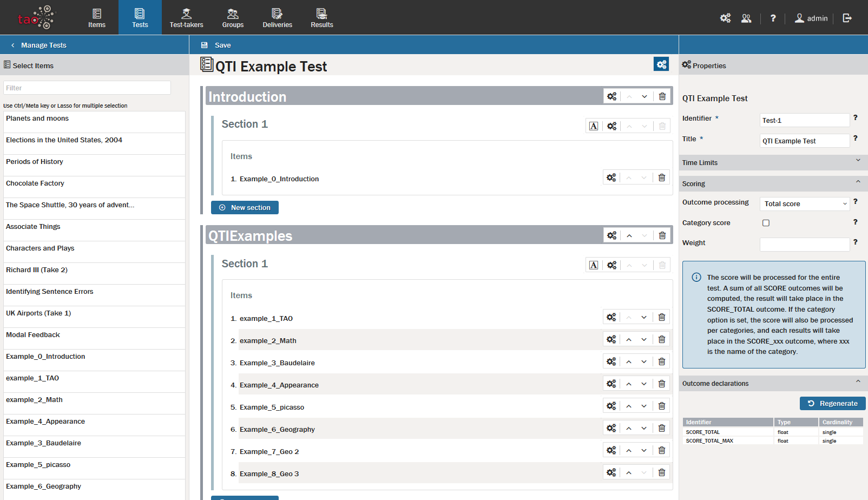
Task: Click the logout icon
Action: click(847, 18)
